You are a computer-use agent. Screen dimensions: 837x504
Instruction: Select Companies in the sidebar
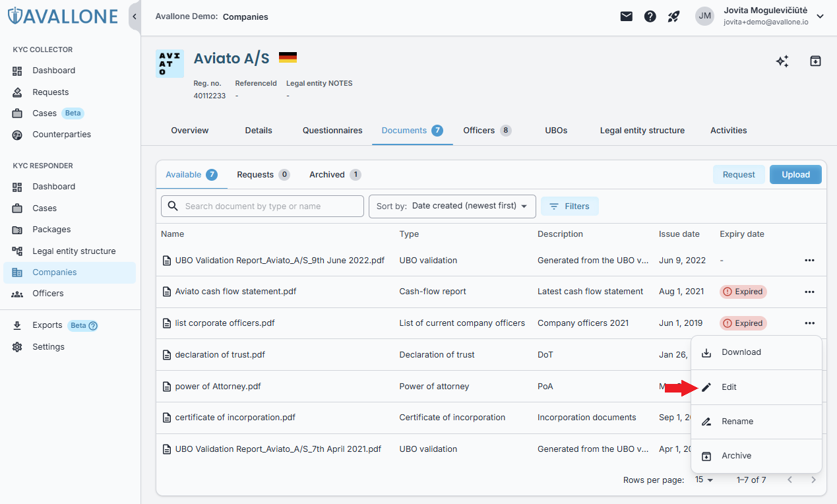tap(69, 272)
